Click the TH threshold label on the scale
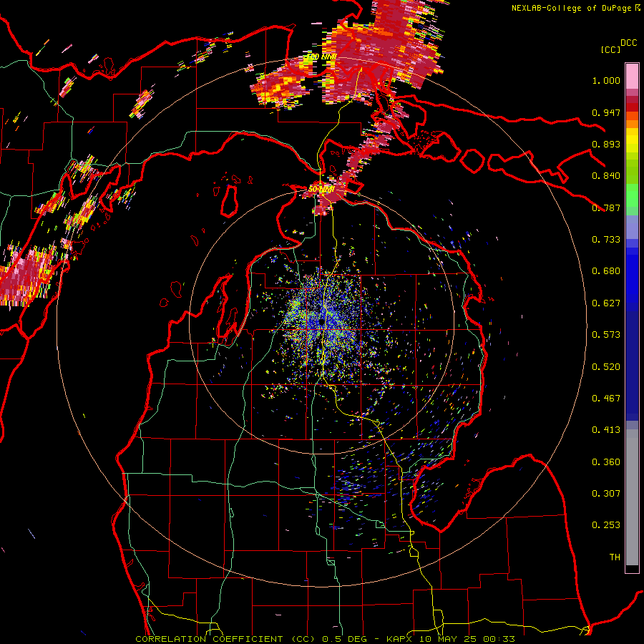The height and width of the screenshot is (644, 644). click(615, 557)
